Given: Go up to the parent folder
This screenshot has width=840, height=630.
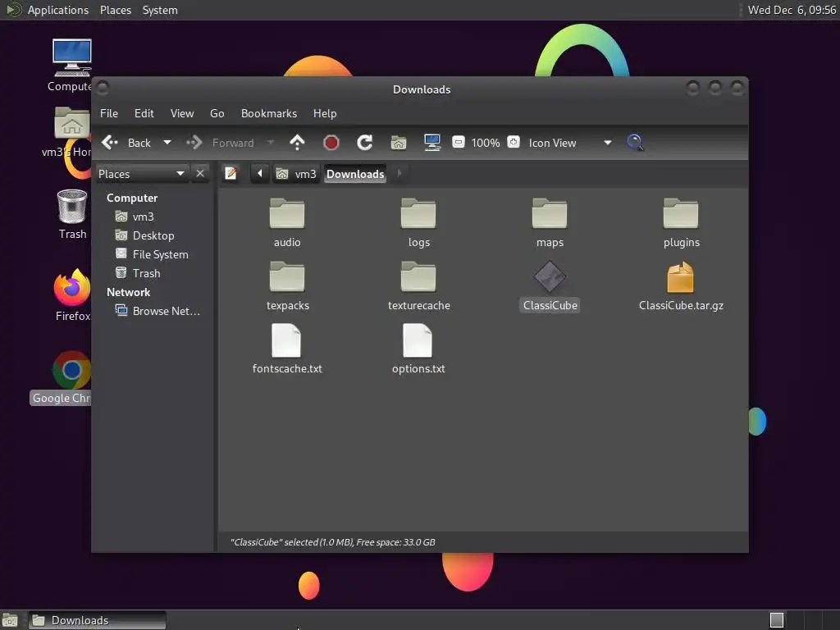Looking at the screenshot, I should pos(297,143).
